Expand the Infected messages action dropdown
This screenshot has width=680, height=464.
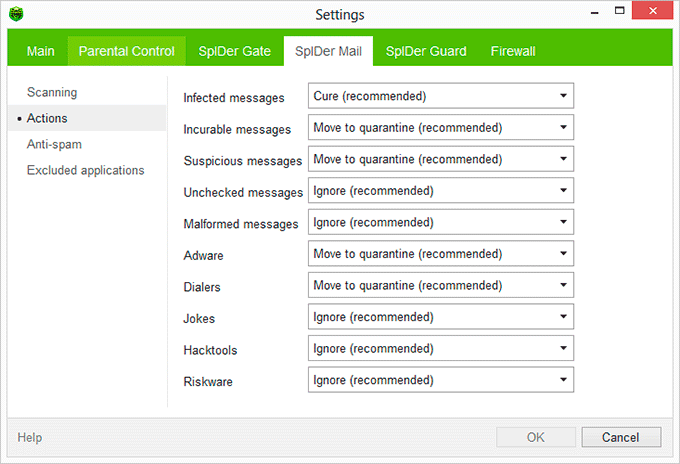pyautogui.click(x=441, y=96)
